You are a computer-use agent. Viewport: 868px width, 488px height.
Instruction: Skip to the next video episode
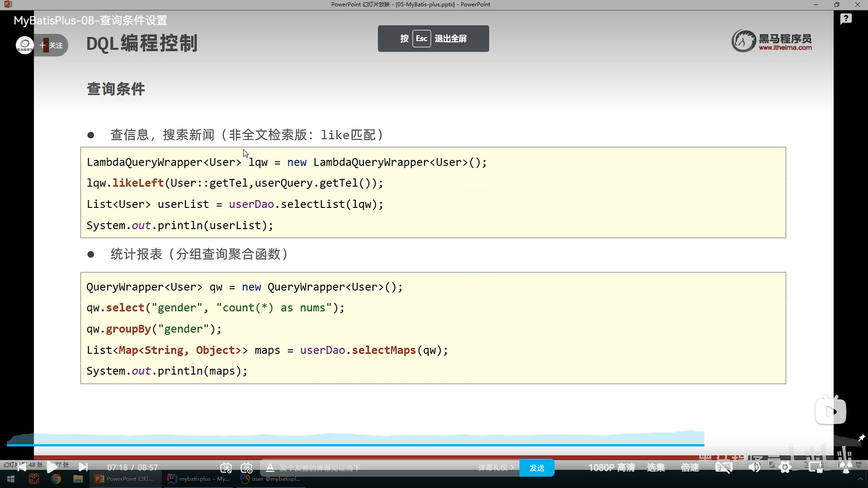pyautogui.click(x=83, y=467)
